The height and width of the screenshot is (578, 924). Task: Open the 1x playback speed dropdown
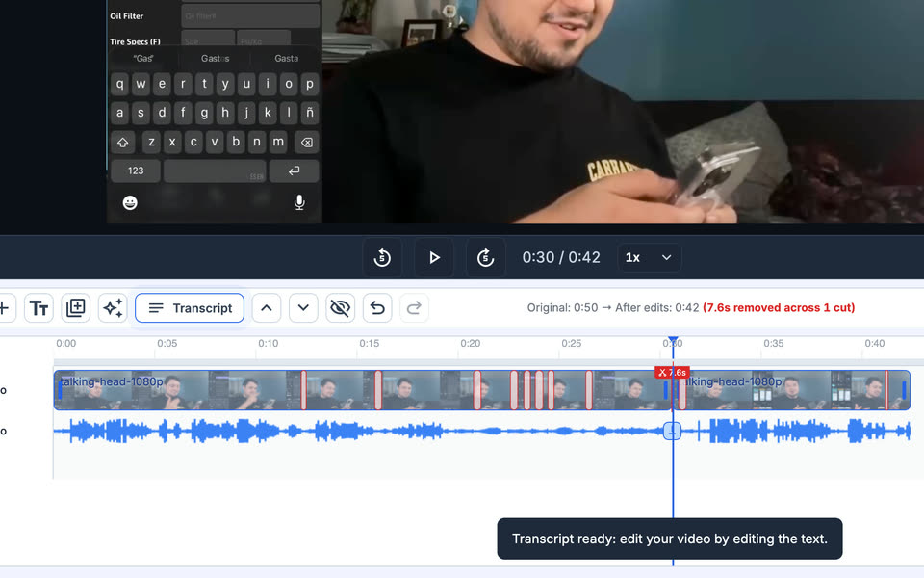coord(649,258)
